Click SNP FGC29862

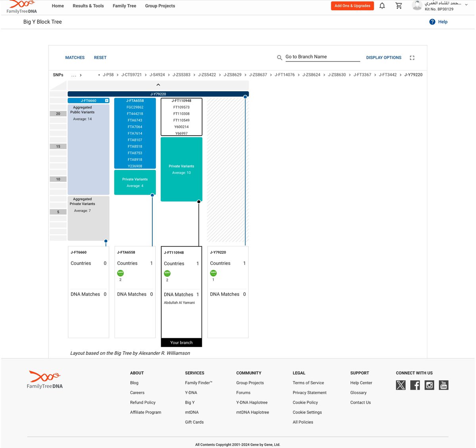[x=135, y=107]
